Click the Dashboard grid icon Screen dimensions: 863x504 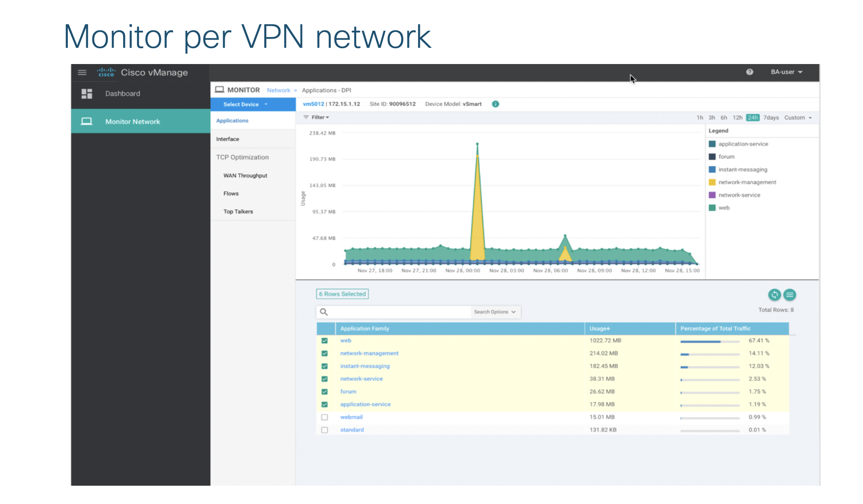[87, 94]
